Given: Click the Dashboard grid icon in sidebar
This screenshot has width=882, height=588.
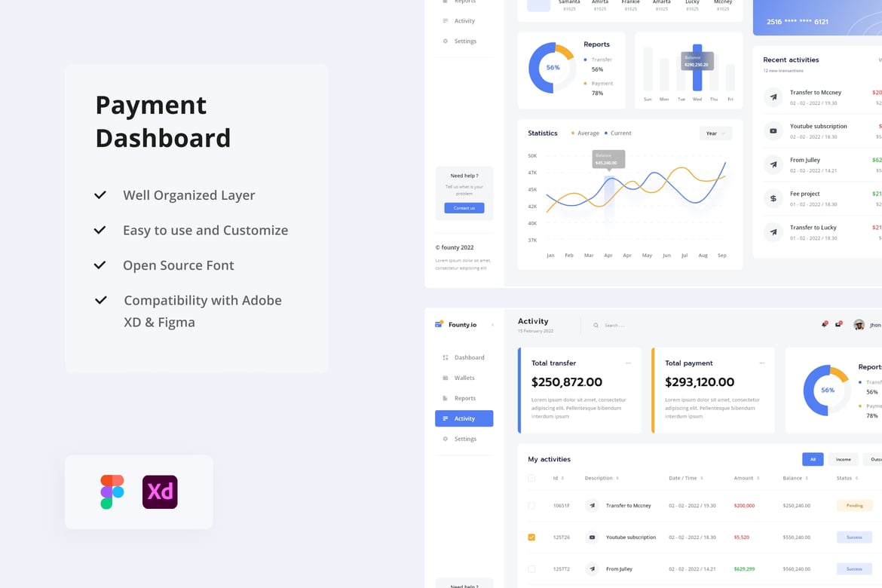Looking at the screenshot, I should click(x=446, y=357).
